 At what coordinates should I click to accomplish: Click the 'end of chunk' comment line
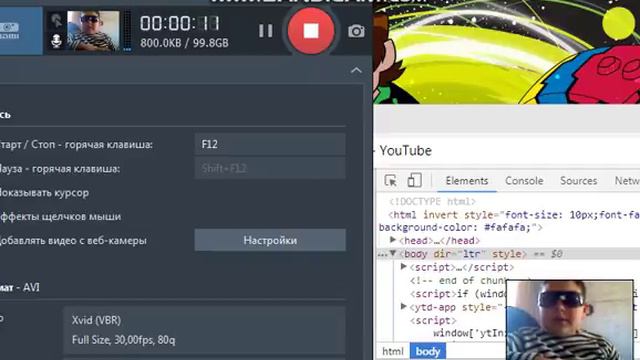pos(458,280)
